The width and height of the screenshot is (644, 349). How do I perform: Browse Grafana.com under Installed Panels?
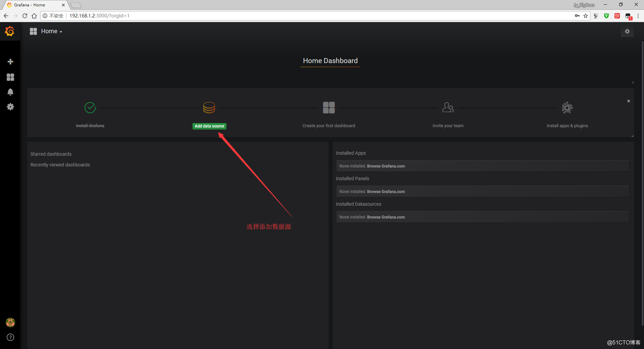pos(386,192)
